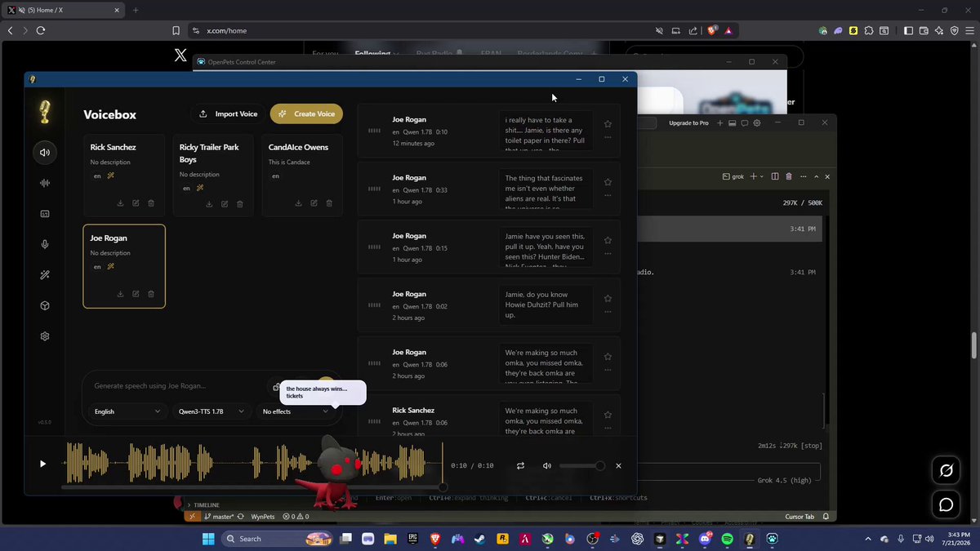Open more options for 'toilet paper' generation

[608, 137]
